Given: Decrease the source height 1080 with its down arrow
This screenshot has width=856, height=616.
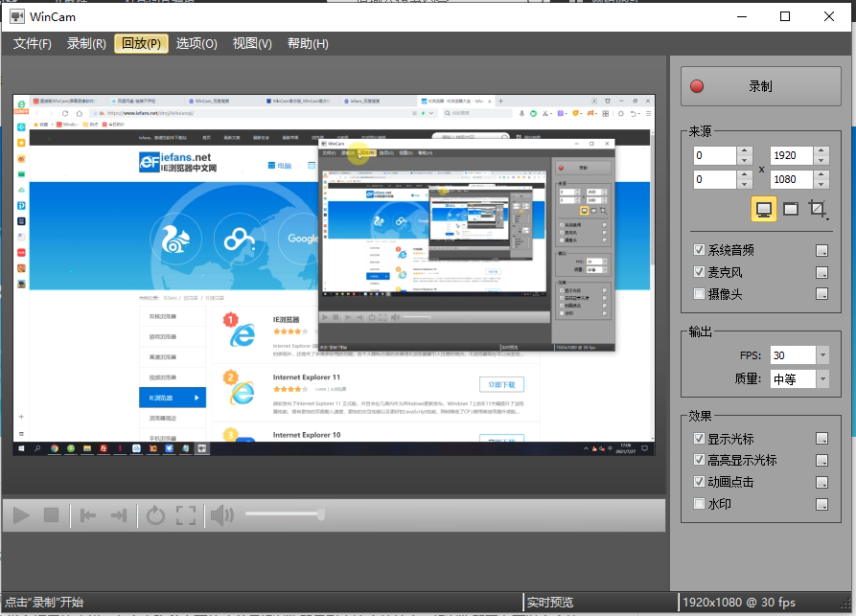Looking at the screenshot, I should [821, 185].
